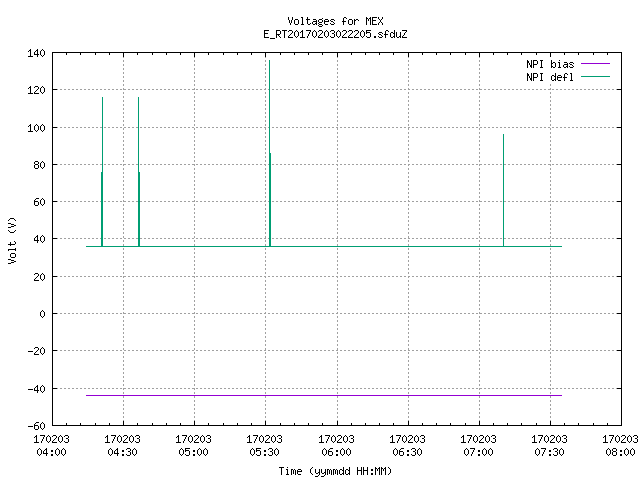
Task: Click the y-axis tick label -20
Action: click(x=36, y=351)
